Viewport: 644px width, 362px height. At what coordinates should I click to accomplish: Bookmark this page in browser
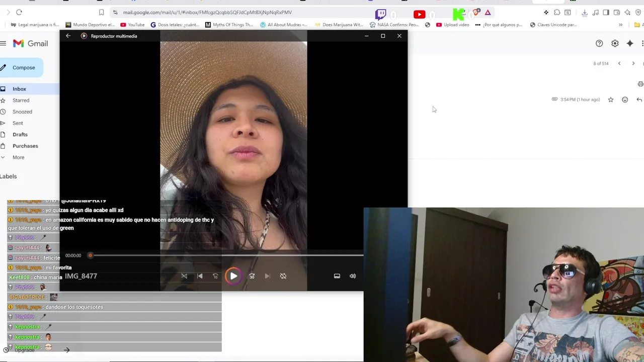point(101,12)
